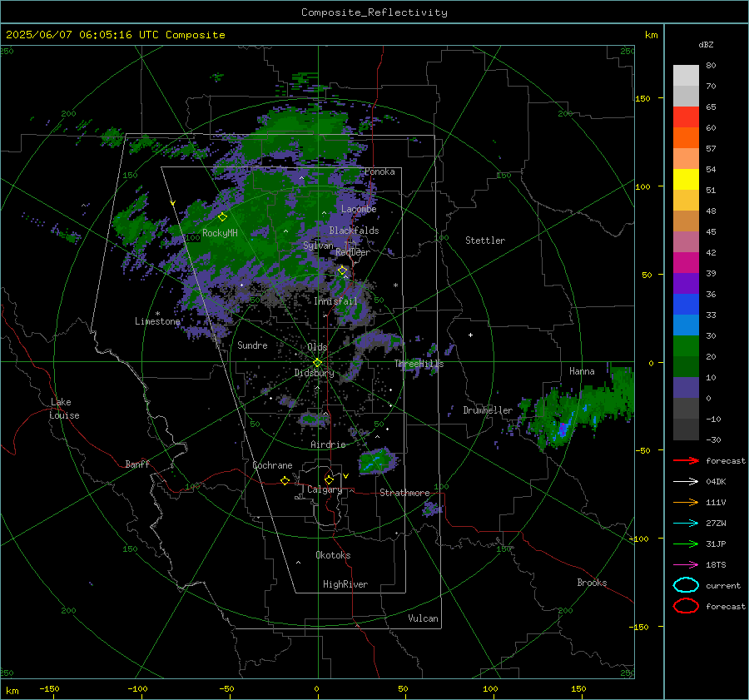This screenshot has width=749, height=700.
Task: Click the magenta 18TS arrow in the legend
Action: click(686, 565)
